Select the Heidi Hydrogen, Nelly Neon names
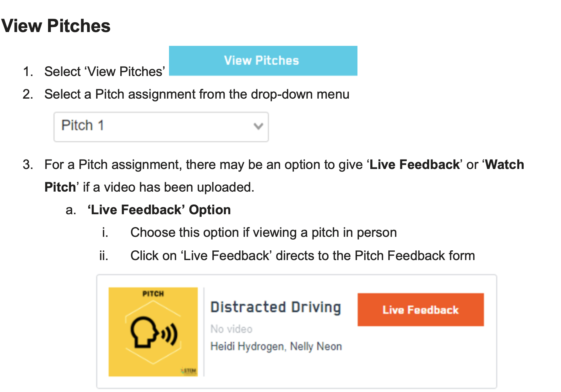 coord(276,346)
